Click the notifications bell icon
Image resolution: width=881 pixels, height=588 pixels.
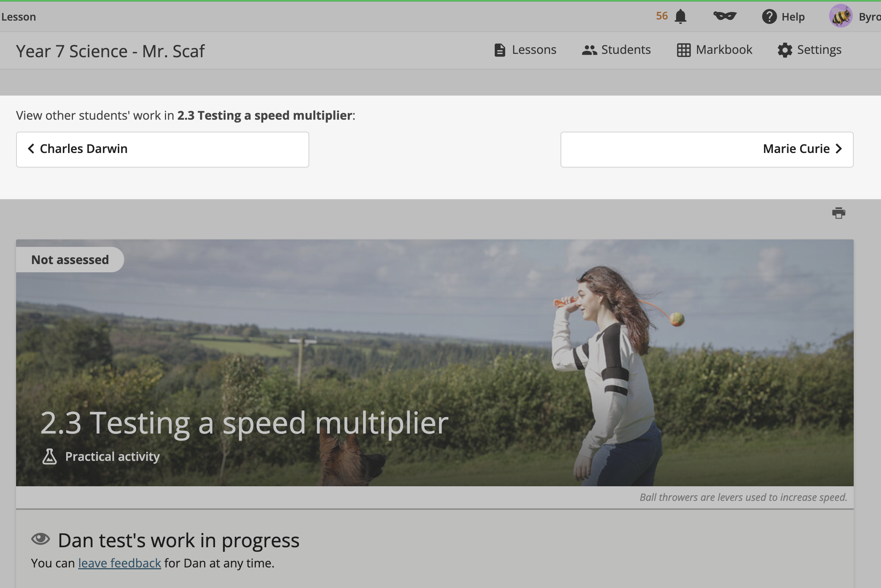coord(680,16)
